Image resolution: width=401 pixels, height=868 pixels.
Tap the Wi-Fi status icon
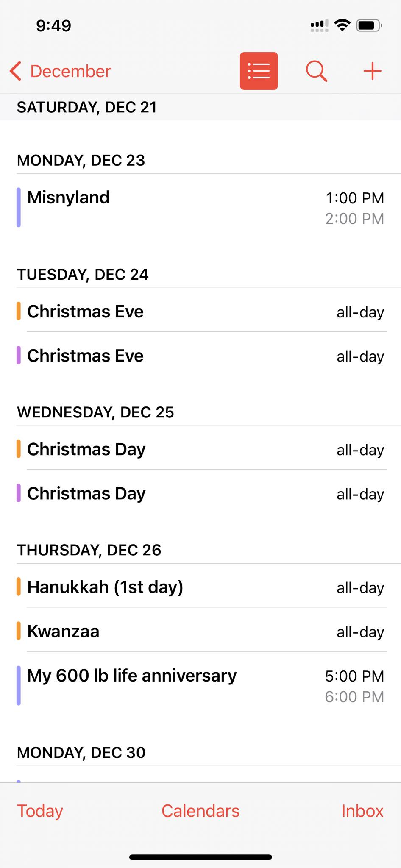tap(342, 25)
